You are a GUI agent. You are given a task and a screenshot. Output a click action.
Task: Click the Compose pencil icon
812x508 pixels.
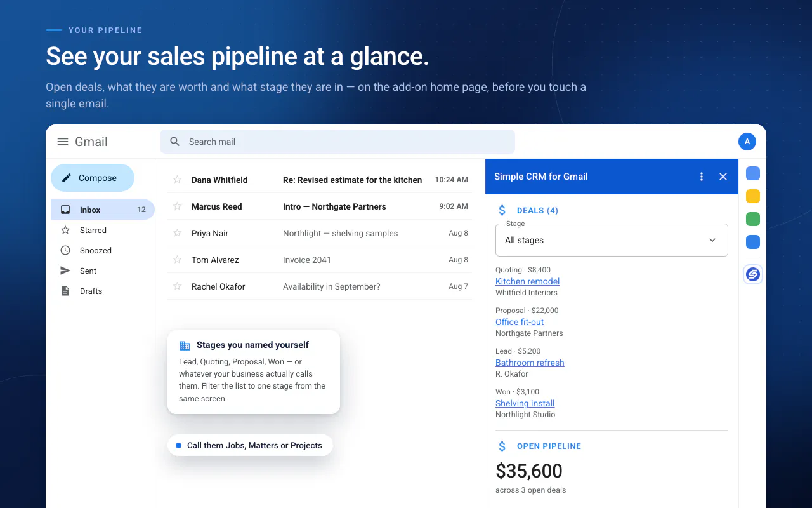pyautogui.click(x=67, y=178)
